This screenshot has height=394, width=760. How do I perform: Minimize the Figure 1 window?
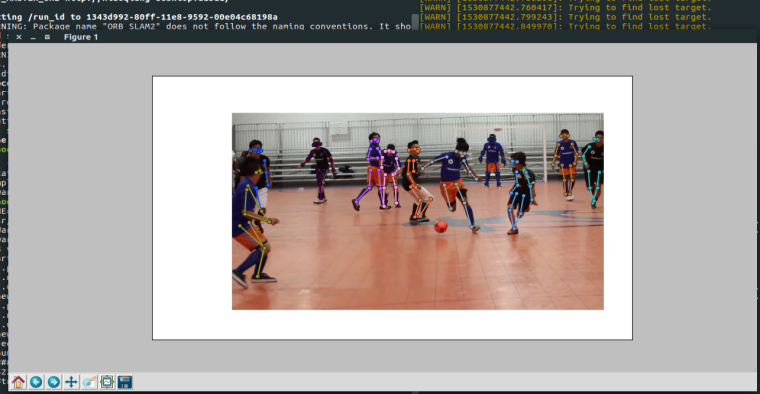coord(33,37)
